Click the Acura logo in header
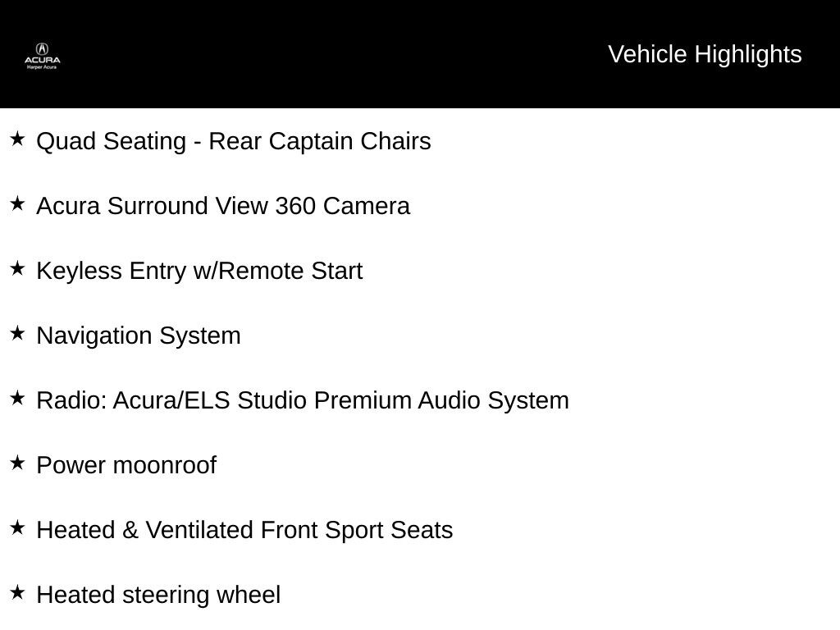 (x=43, y=56)
